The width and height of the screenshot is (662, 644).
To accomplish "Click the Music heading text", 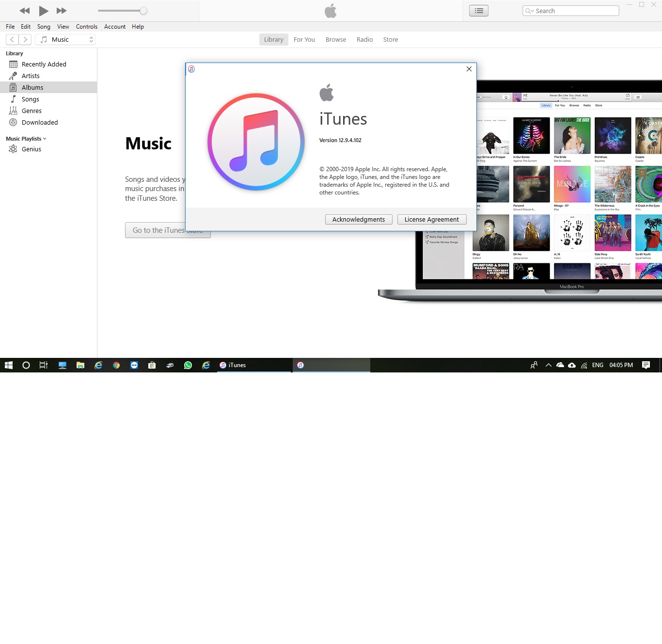I will [148, 144].
